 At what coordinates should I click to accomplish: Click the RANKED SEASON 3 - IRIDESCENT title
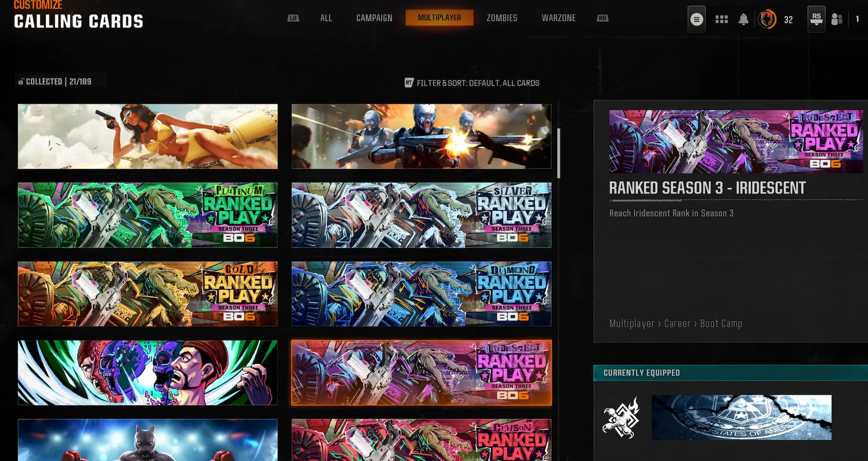coord(707,188)
